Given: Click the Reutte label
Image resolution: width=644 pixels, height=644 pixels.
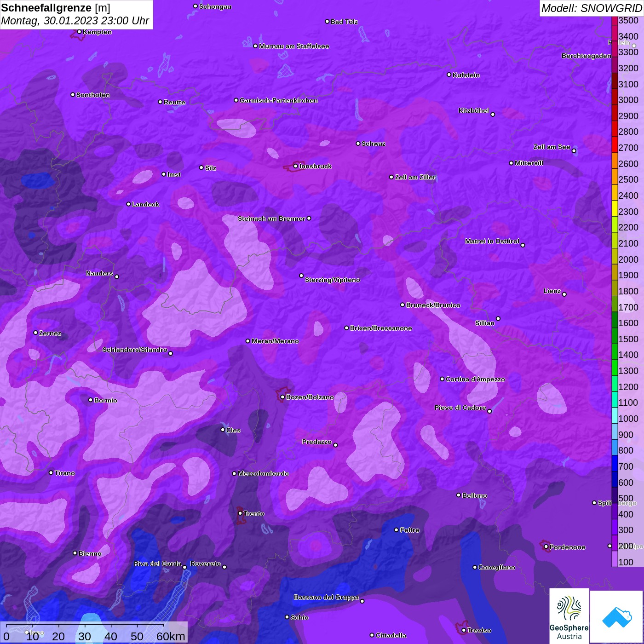Looking at the screenshot, I should click(175, 102).
